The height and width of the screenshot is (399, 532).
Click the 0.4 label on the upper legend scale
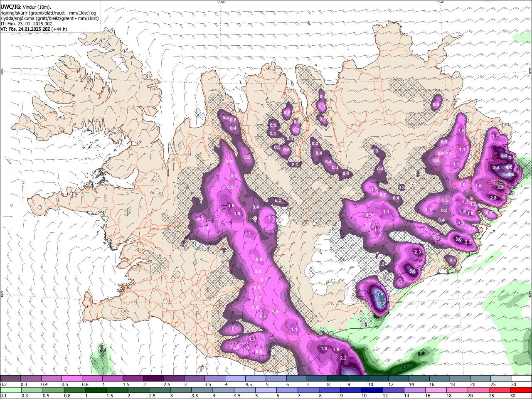click(44, 384)
